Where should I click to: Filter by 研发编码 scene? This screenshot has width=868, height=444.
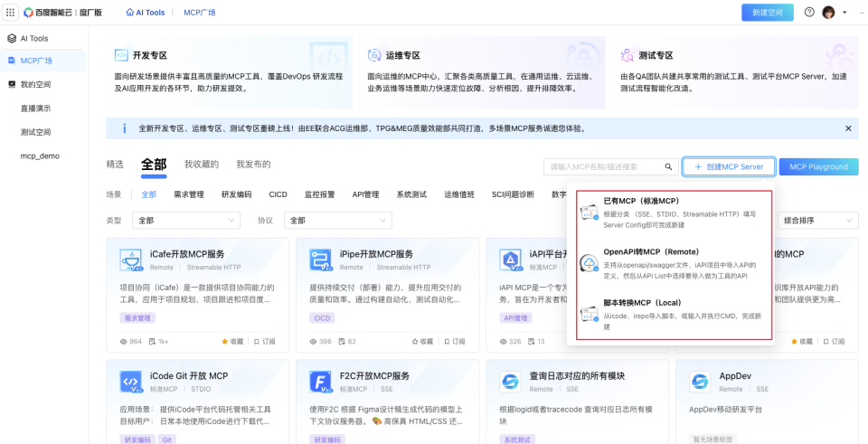pyautogui.click(x=236, y=194)
